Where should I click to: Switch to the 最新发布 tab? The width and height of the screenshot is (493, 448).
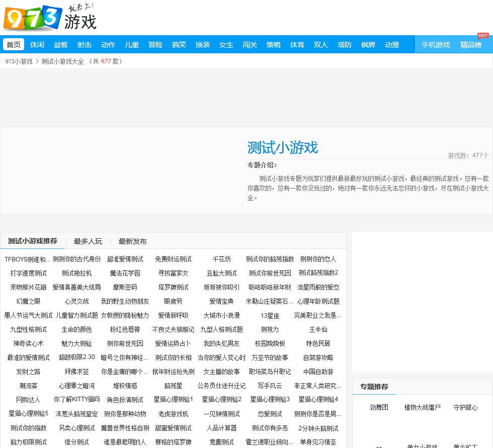(133, 241)
